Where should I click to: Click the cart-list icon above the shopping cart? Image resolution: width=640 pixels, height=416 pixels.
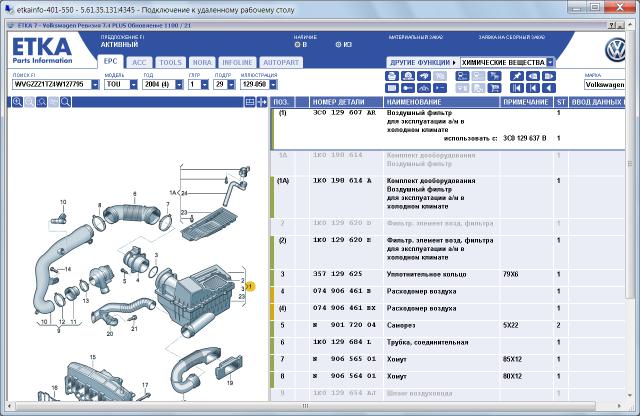pyautogui.click(x=494, y=76)
